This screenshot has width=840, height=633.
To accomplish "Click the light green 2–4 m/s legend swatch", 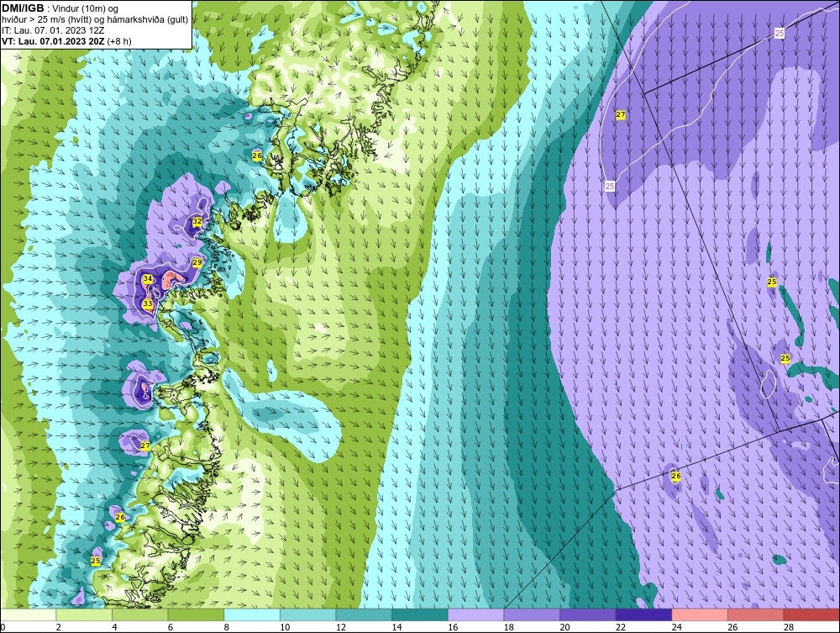I will coord(83,615).
